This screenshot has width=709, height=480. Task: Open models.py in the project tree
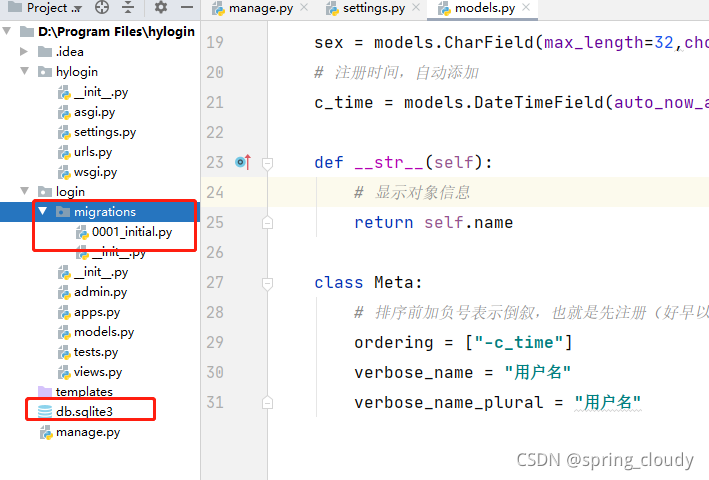click(104, 332)
